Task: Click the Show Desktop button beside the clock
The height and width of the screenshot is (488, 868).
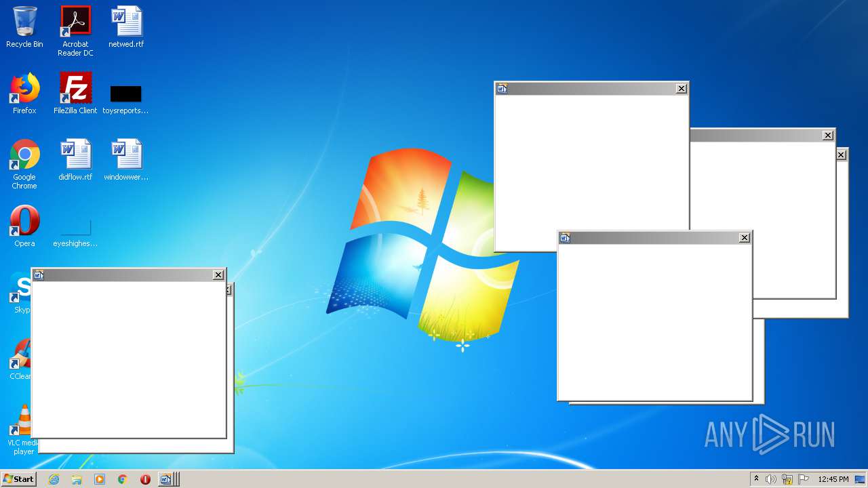Action: click(861, 479)
